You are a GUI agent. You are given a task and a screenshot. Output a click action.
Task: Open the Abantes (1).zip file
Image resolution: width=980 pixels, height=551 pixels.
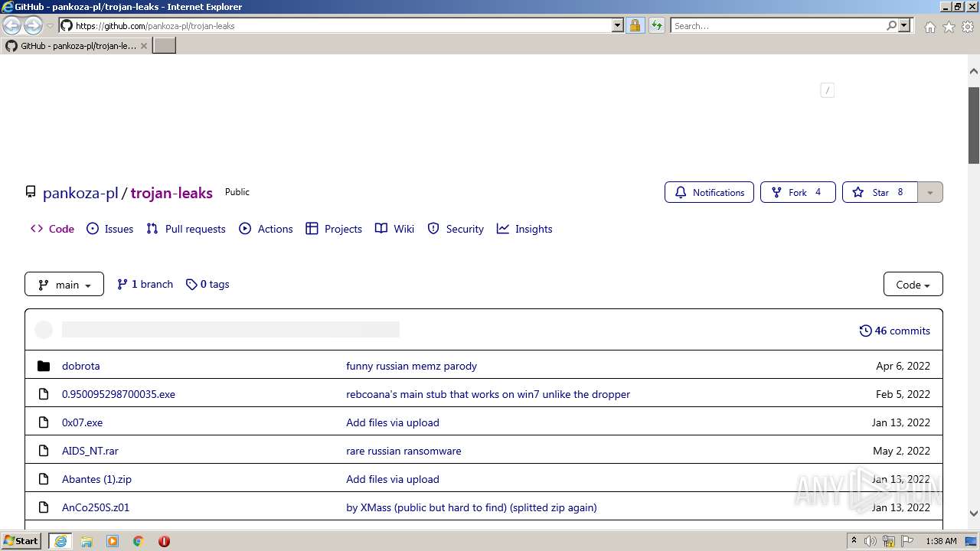[96, 479]
